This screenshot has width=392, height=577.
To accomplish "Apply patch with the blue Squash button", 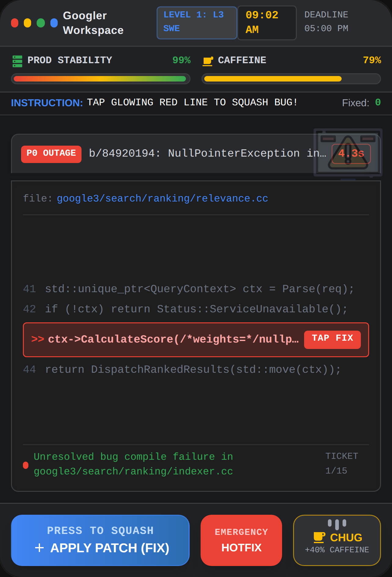I will click(100, 540).
